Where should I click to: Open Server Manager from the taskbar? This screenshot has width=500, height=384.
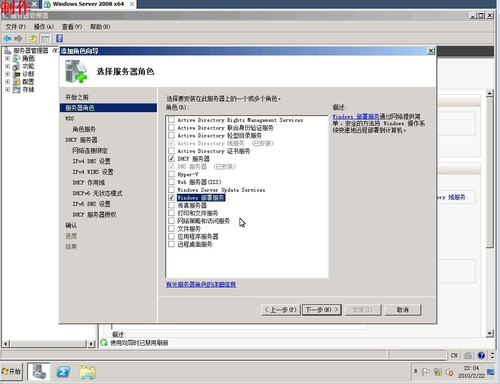(39, 372)
